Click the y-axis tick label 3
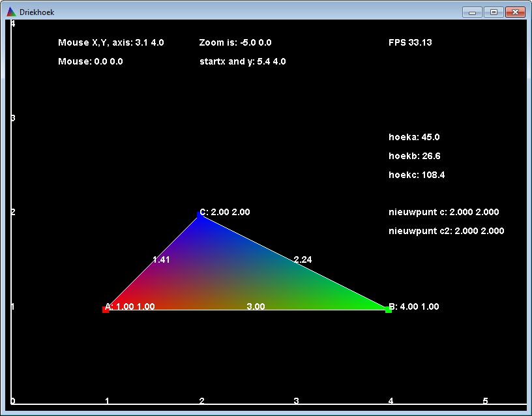532x416 pixels. click(x=12, y=118)
